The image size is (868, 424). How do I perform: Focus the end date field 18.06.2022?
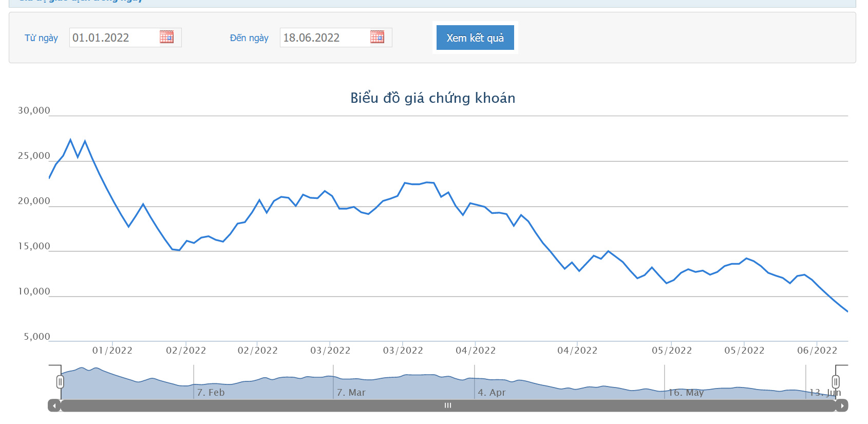[x=324, y=38]
